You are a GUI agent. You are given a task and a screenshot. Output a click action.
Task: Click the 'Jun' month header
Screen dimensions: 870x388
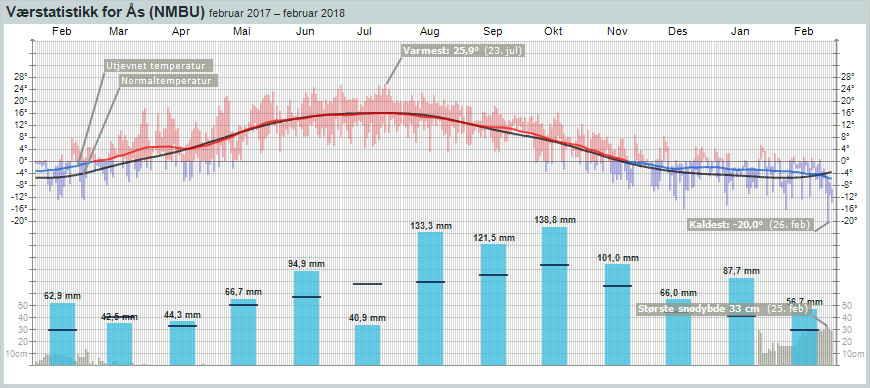(305, 32)
